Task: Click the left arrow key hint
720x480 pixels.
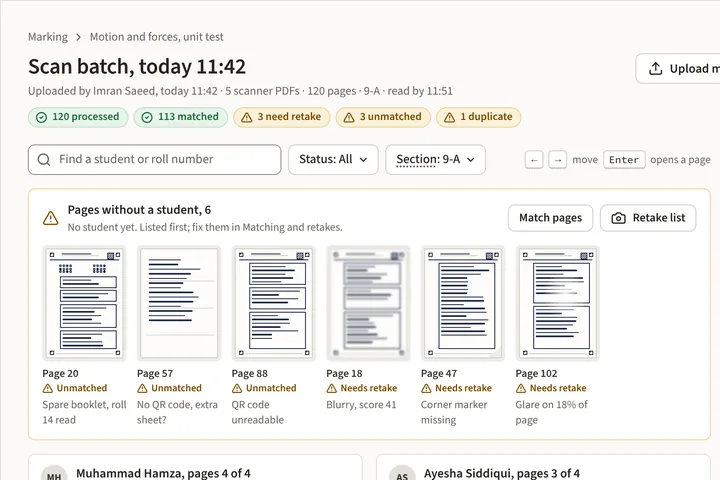Action: click(x=534, y=160)
